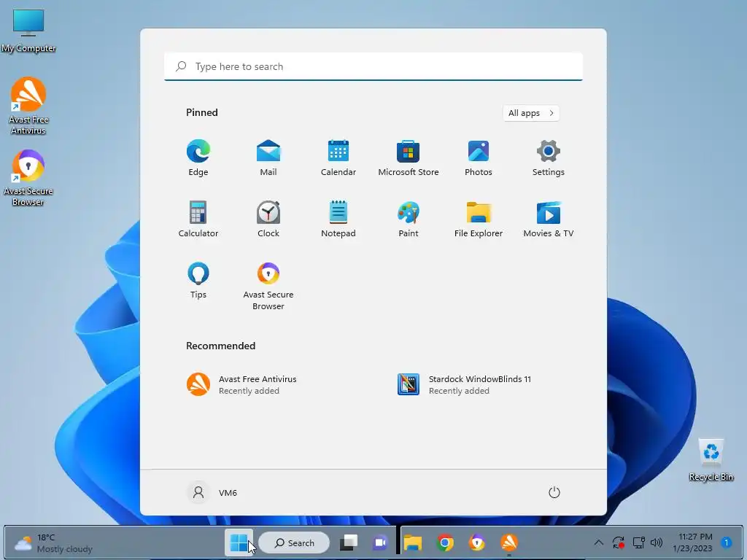747x560 pixels.
Task: Open the weather widget Mostly cloudy
Action: pyautogui.click(x=53, y=542)
